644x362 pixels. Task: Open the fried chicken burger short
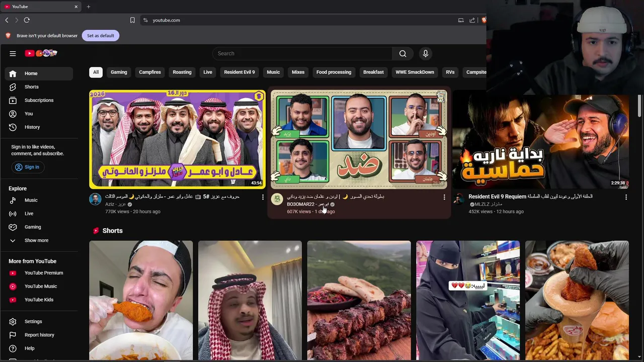577,300
